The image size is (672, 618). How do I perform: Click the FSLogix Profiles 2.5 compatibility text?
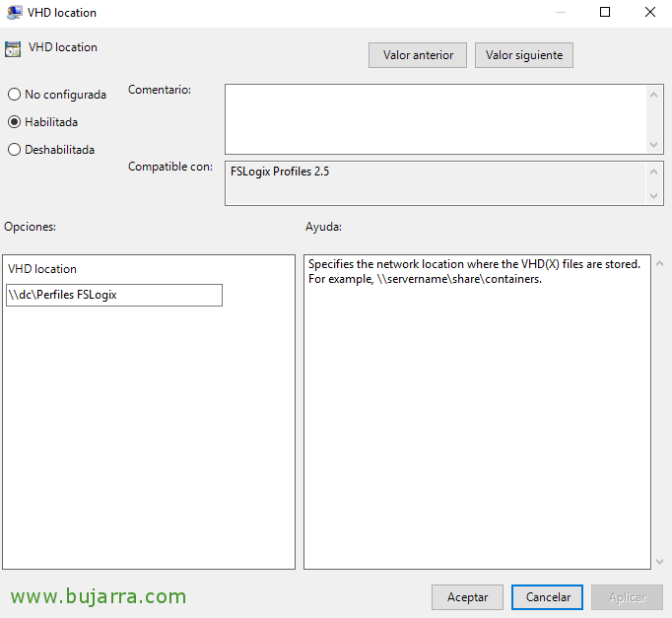click(x=280, y=172)
